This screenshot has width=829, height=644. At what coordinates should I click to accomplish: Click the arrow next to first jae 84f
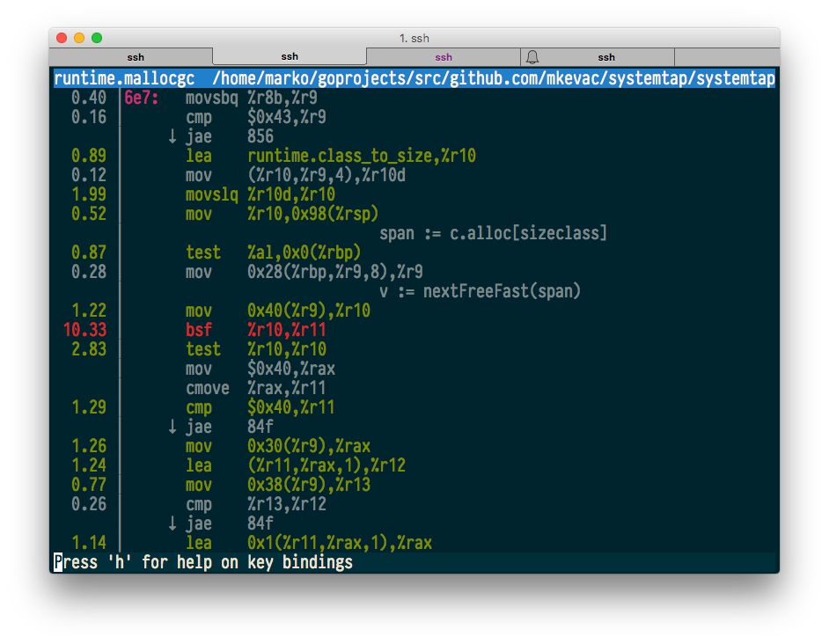pyautogui.click(x=172, y=428)
